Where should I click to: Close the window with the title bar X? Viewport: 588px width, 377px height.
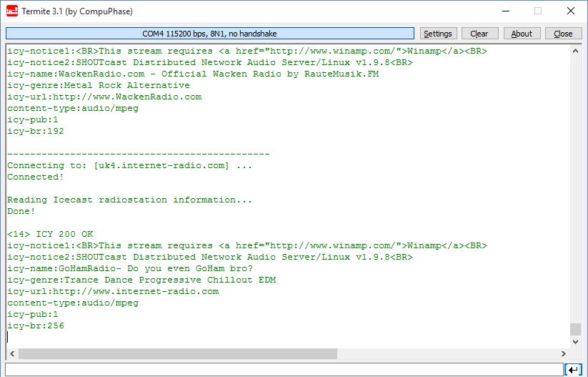click(x=570, y=11)
